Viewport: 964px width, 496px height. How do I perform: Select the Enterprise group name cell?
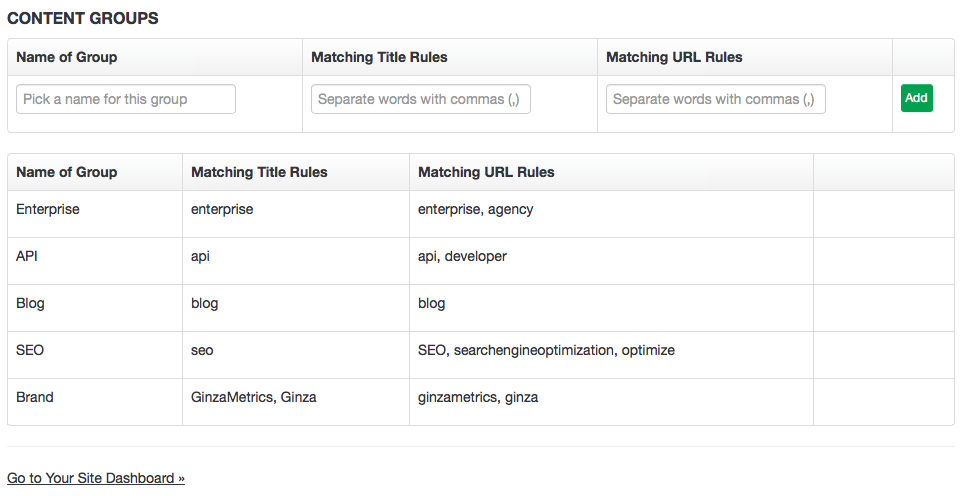tap(95, 214)
